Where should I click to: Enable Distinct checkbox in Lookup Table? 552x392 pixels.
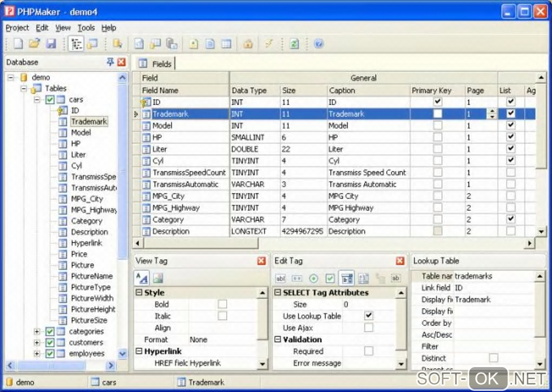click(x=494, y=358)
